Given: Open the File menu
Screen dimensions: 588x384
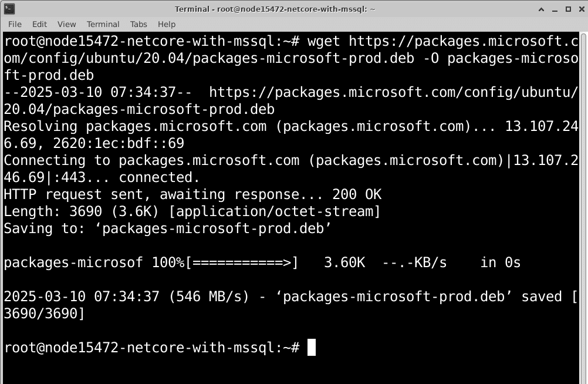Looking at the screenshot, I should pyautogui.click(x=14, y=24).
